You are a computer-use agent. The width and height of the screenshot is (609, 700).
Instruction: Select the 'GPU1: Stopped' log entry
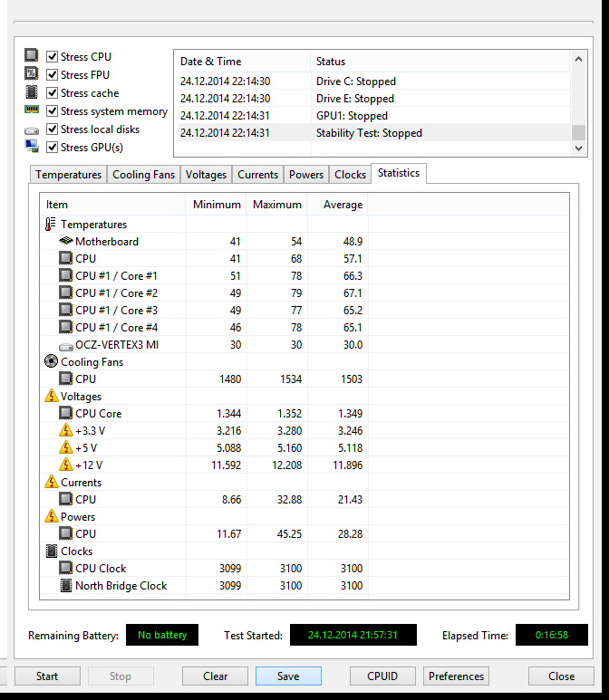coord(372,116)
